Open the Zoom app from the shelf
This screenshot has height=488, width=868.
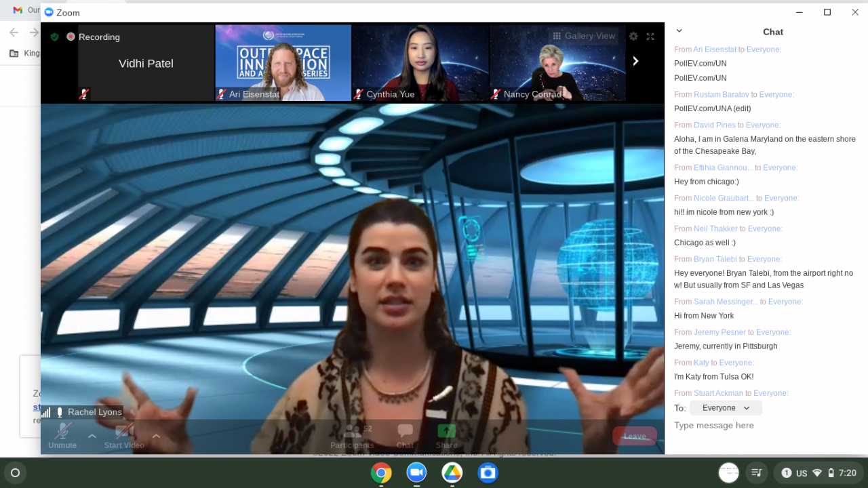[416, 472]
